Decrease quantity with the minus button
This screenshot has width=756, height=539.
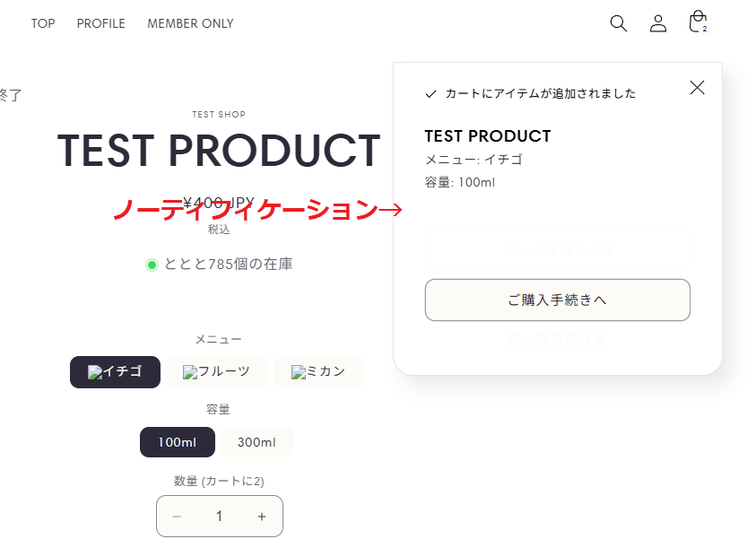click(177, 517)
